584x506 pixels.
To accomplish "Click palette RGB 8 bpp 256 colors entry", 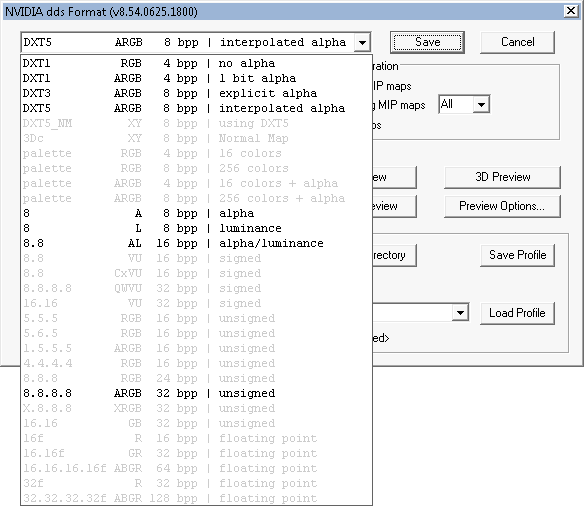I will click(x=197, y=168).
